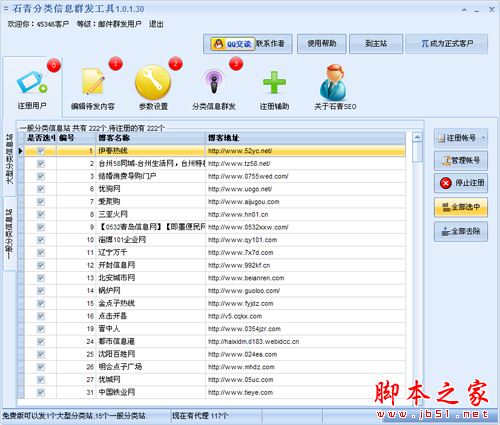
Task: Toggle checkbox for 中国铁业网 row
Action: click(41, 392)
